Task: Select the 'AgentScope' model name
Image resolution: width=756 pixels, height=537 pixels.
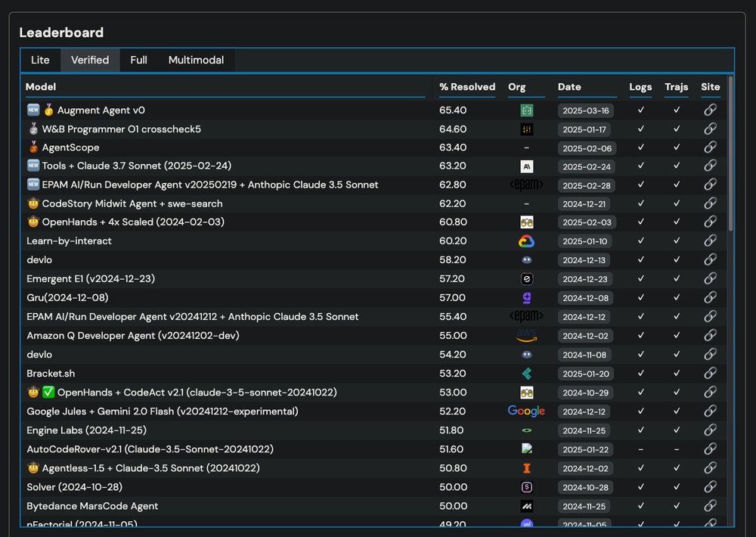Action: (70, 147)
